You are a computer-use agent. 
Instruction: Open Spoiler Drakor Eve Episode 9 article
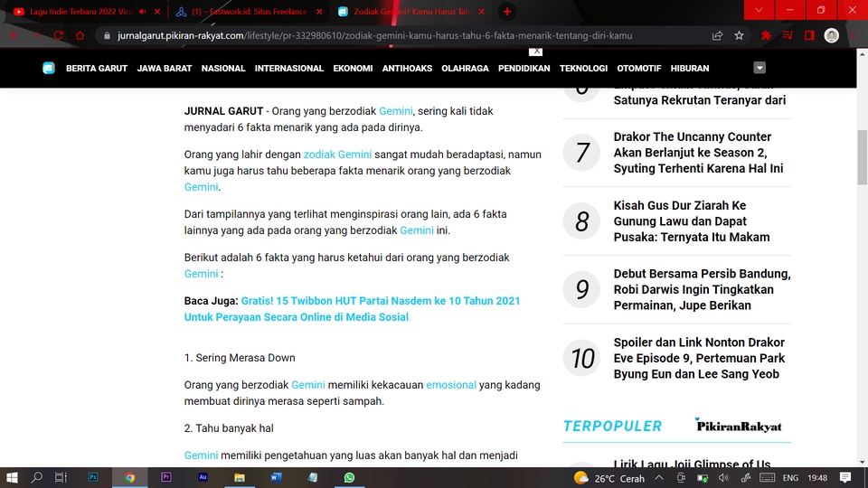(699, 358)
